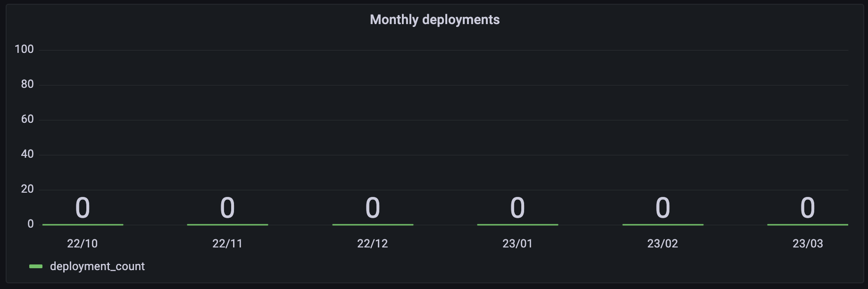This screenshot has height=289, width=868.
Task: Select the 23/02 bar in the chart
Action: pyautogui.click(x=663, y=225)
